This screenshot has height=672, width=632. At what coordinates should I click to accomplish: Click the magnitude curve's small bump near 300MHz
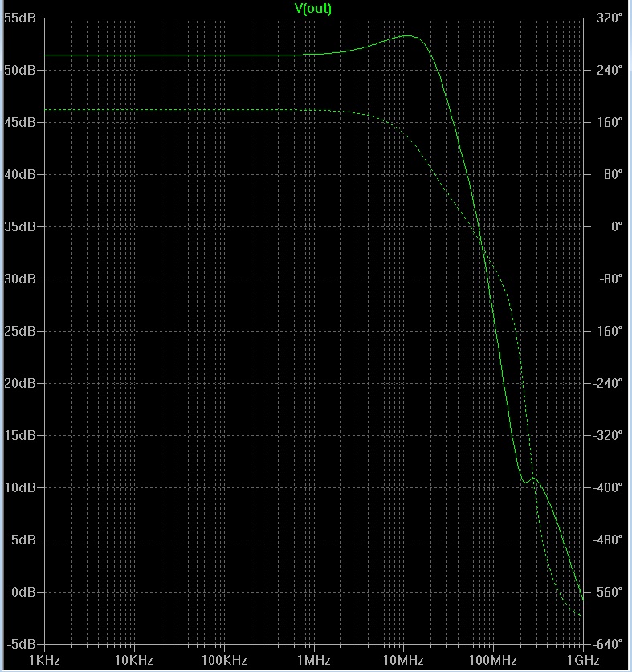click(534, 479)
